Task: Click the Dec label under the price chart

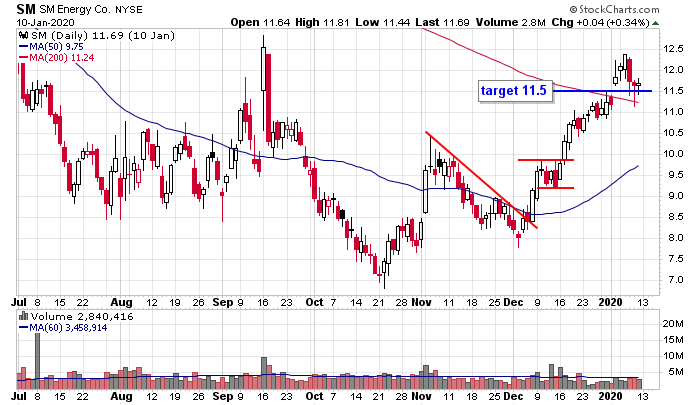Action: [513, 302]
